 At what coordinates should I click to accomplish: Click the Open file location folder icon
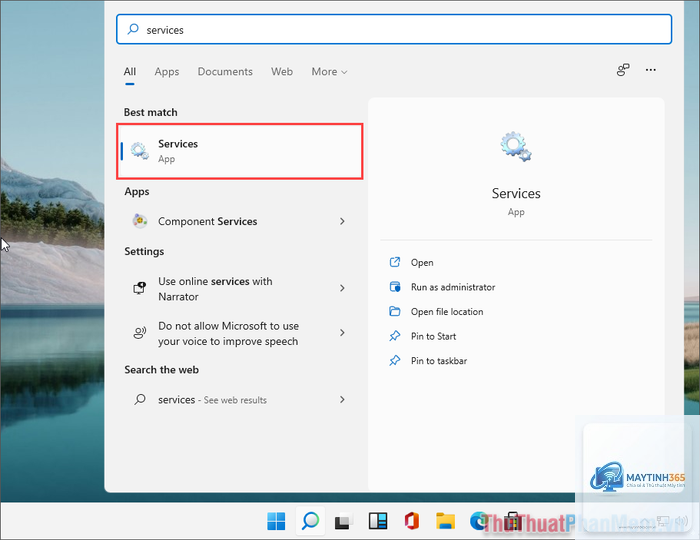click(x=395, y=311)
